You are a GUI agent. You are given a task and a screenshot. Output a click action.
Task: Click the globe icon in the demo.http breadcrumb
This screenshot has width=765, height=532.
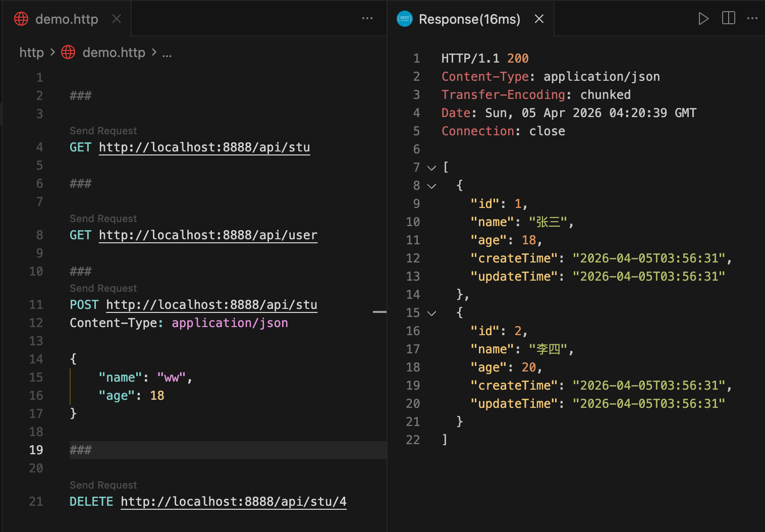tap(68, 52)
